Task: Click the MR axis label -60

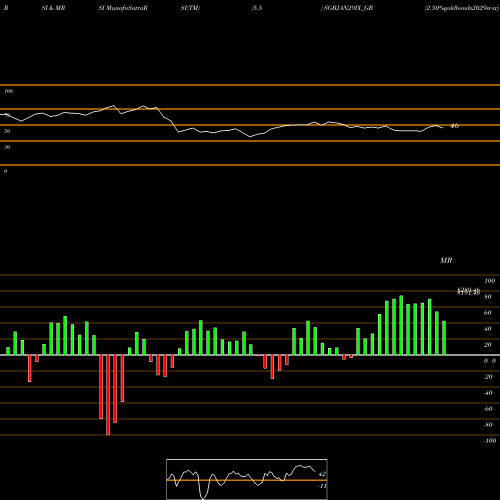Action: [488, 409]
